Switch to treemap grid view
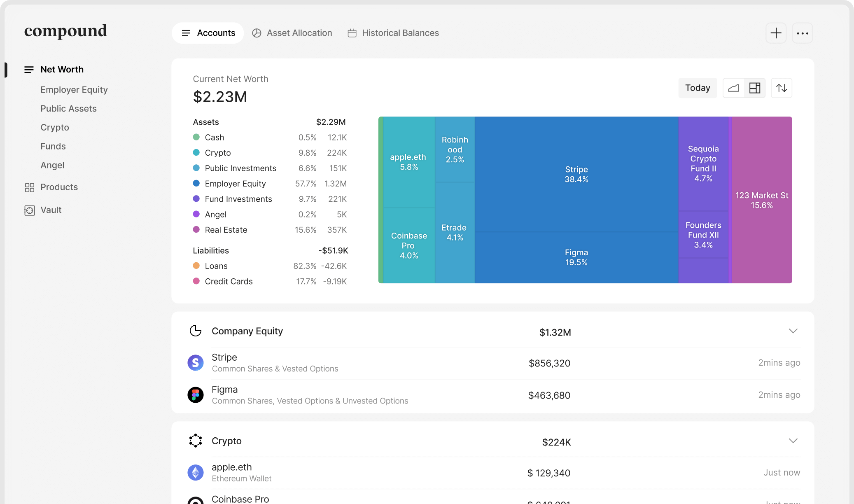 pos(754,88)
